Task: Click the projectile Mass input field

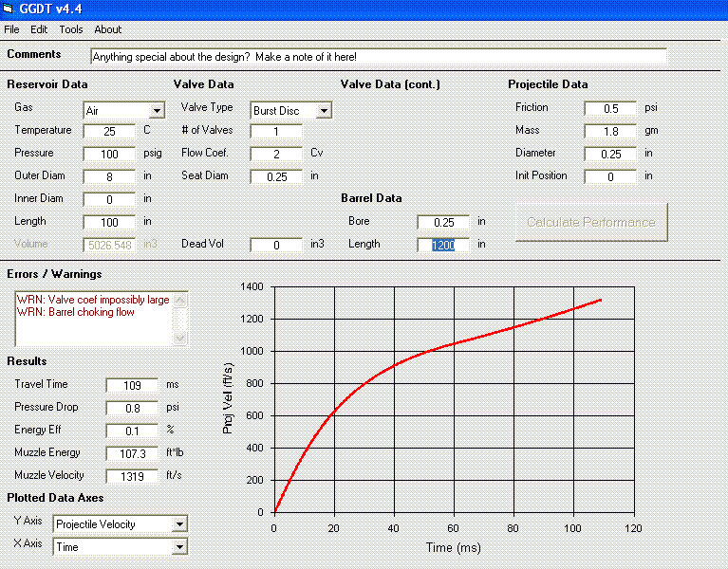Action: point(610,131)
